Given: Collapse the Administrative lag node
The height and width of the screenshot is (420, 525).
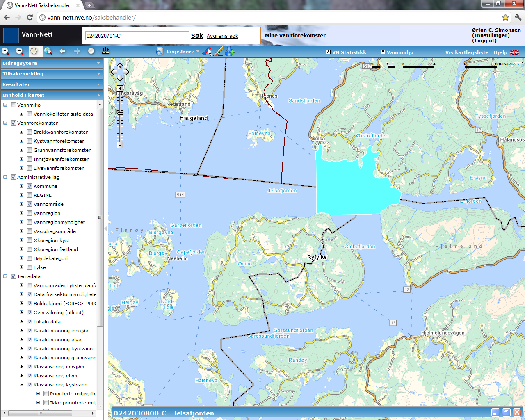Looking at the screenshot, I should tap(5, 177).
